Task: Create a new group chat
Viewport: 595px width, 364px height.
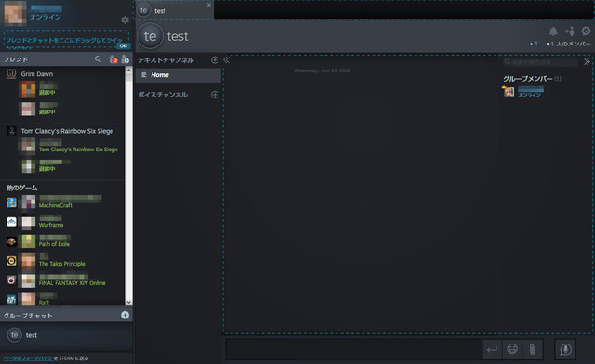Action: [x=125, y=315]
